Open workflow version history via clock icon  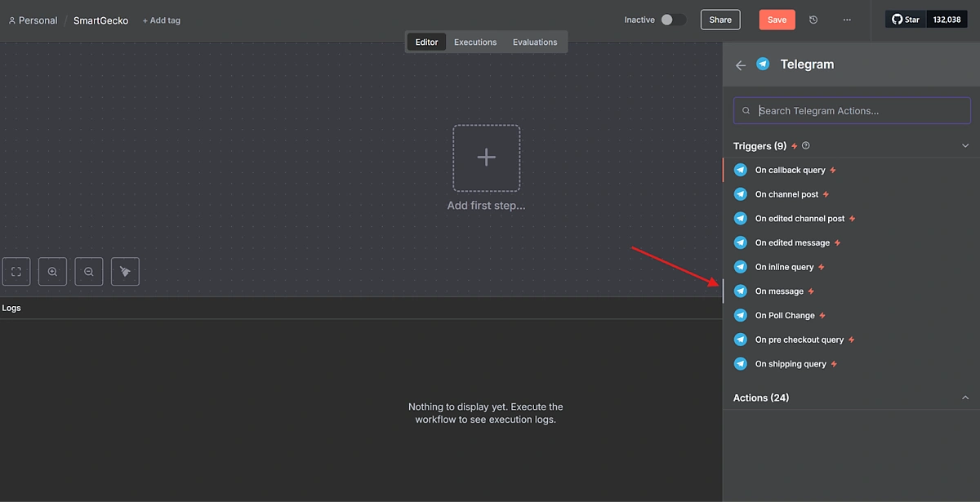[x=813, y=19]
